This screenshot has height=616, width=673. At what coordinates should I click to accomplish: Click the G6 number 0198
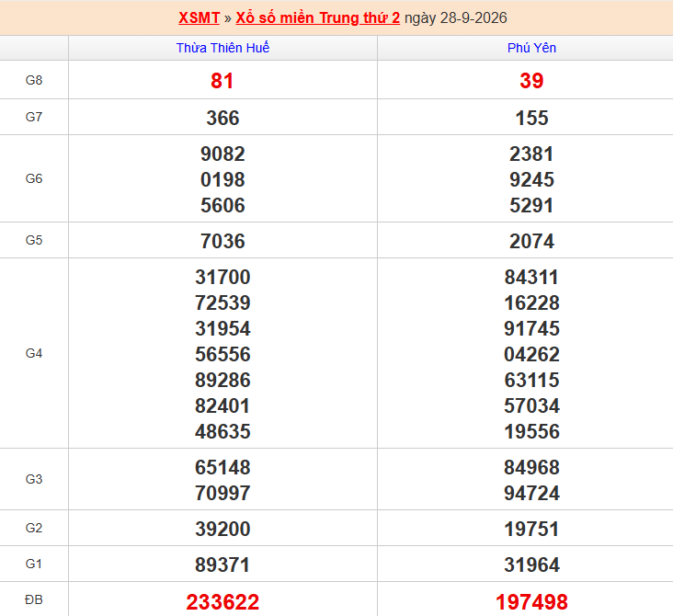[222, 180]
